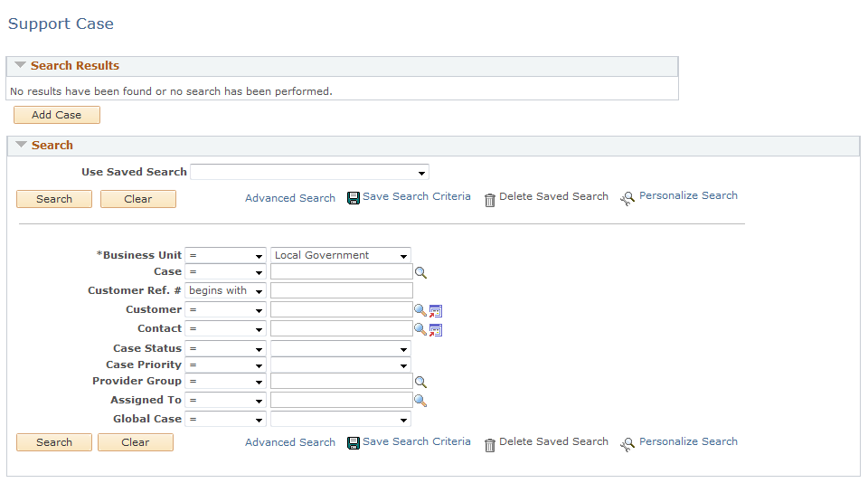The height and width of the screenshot is (483, 868).
Task: Open the Contact quick-create form icon
Action: (x=436, y=330)
